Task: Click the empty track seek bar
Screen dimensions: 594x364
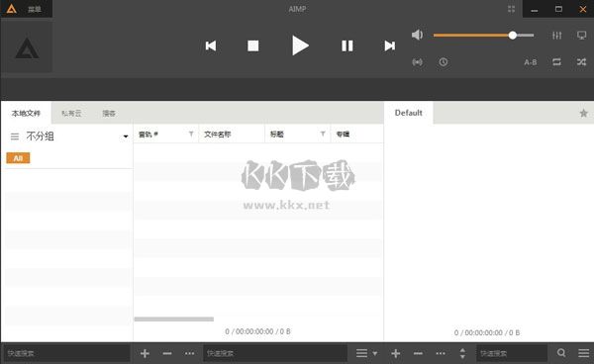Action: tap(297, 89)
